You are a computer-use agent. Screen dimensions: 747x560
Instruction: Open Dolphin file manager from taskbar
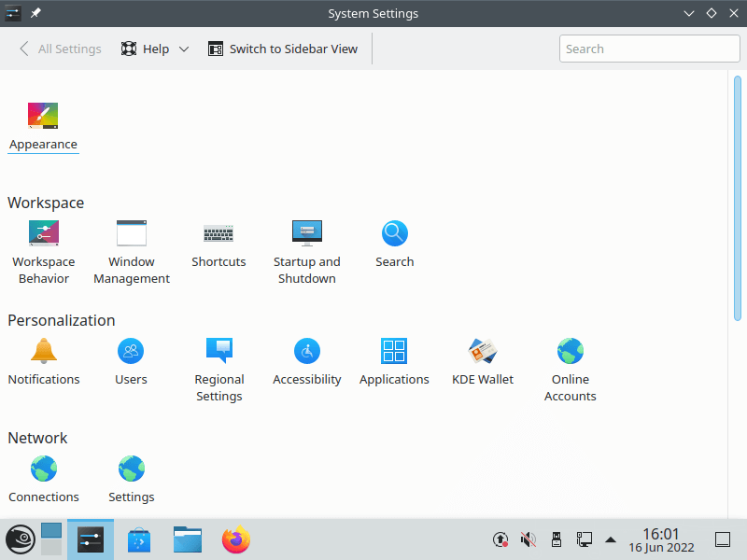(x=188, y=539)
